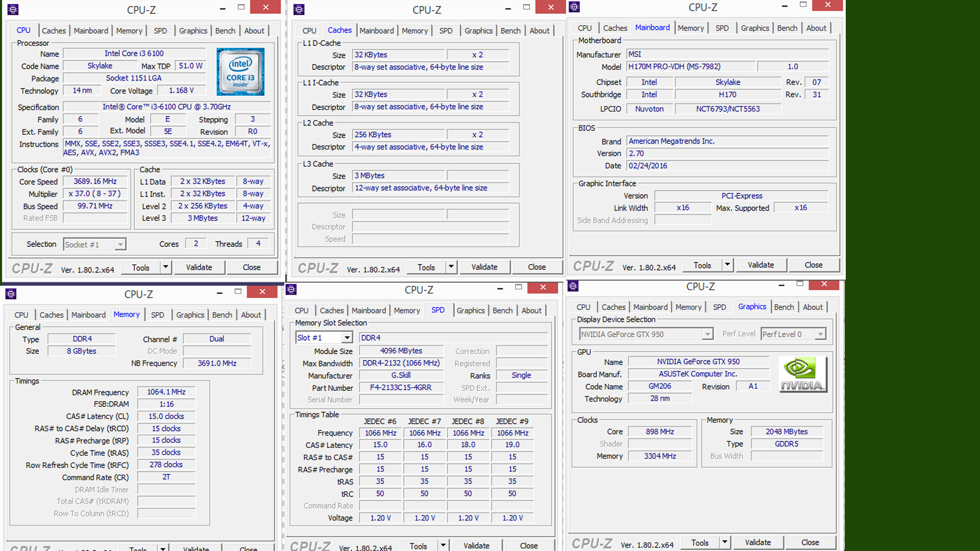Image resolution: width=980 pixels, height=551 pixels.
Task: Click Tools button in Caches window
Action: coord(426,267)
